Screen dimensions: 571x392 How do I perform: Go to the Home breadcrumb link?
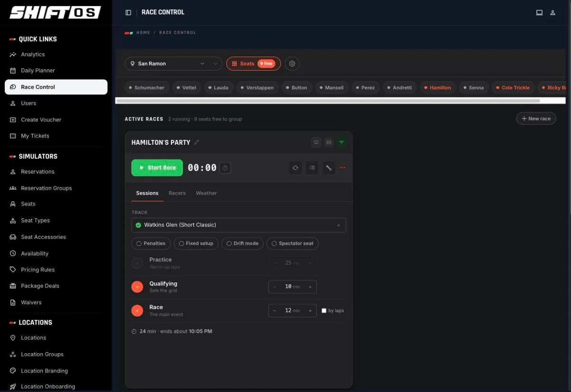pyautogui.click(x=143, y=33)
